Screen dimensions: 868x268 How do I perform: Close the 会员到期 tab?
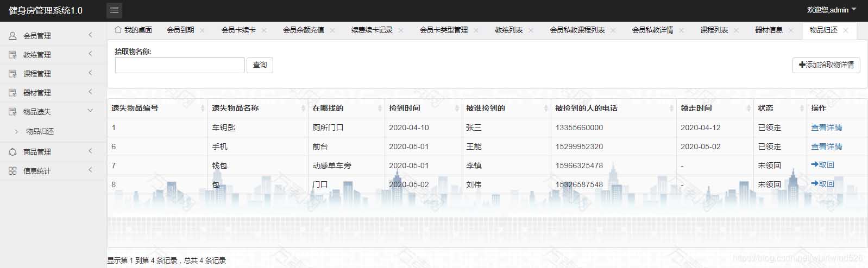click(x=203, y=30)
